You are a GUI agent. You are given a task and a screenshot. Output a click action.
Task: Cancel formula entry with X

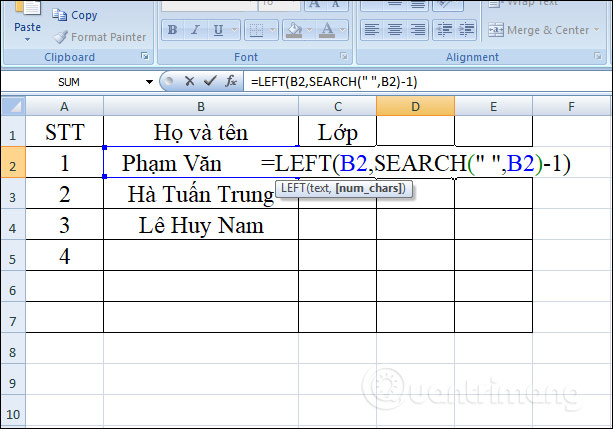click(190, 81)
